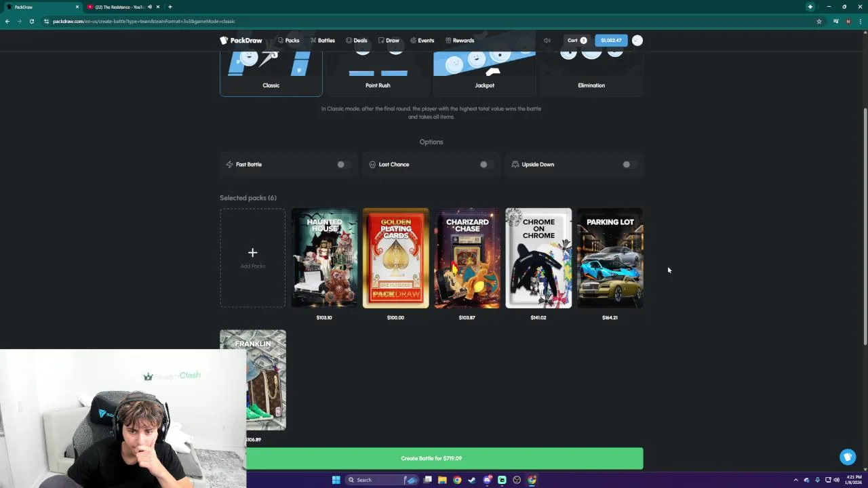Select the Franklin pack
Viewport: 868px width, 488px height.
[253, 380]
